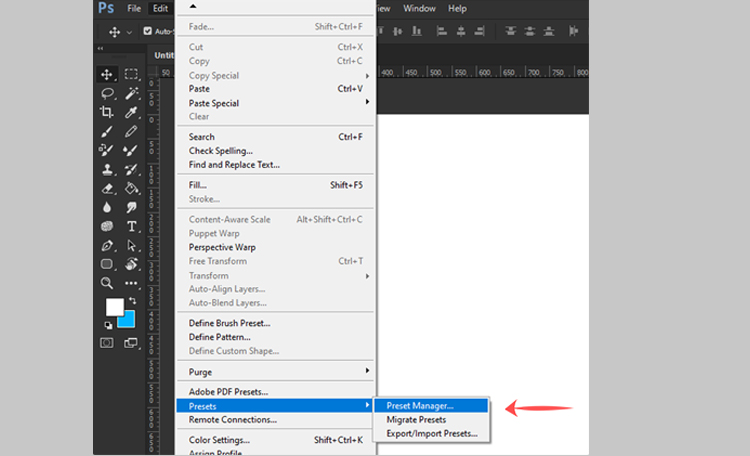750x456 pixels.
Task: Select the Move tool in toolbar
Action: pos(107,74)
